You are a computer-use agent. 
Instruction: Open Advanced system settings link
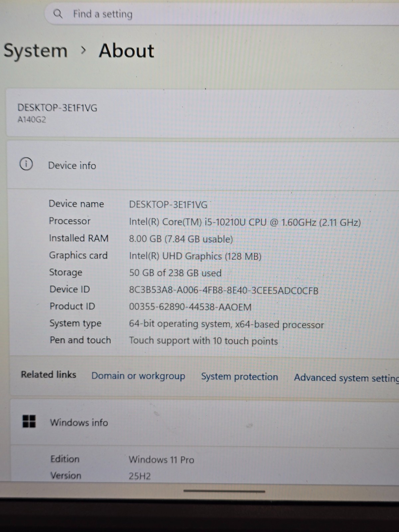[x=346, y=378]
